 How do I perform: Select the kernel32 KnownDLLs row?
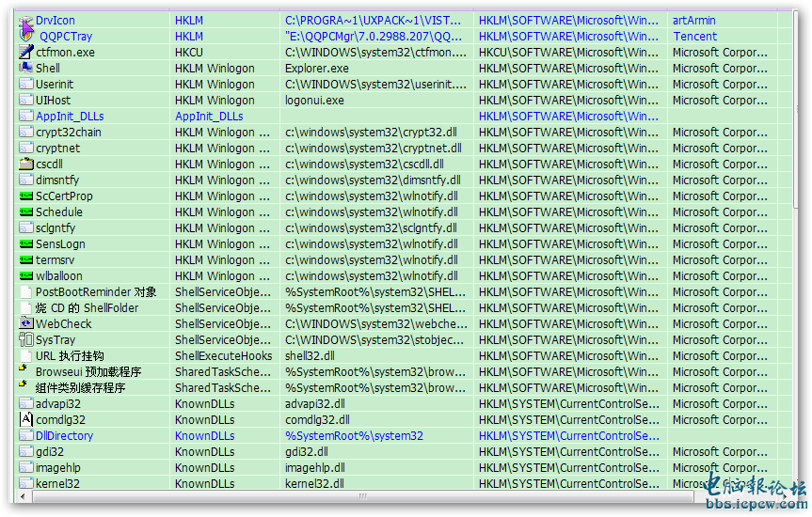tap(57, 483)
